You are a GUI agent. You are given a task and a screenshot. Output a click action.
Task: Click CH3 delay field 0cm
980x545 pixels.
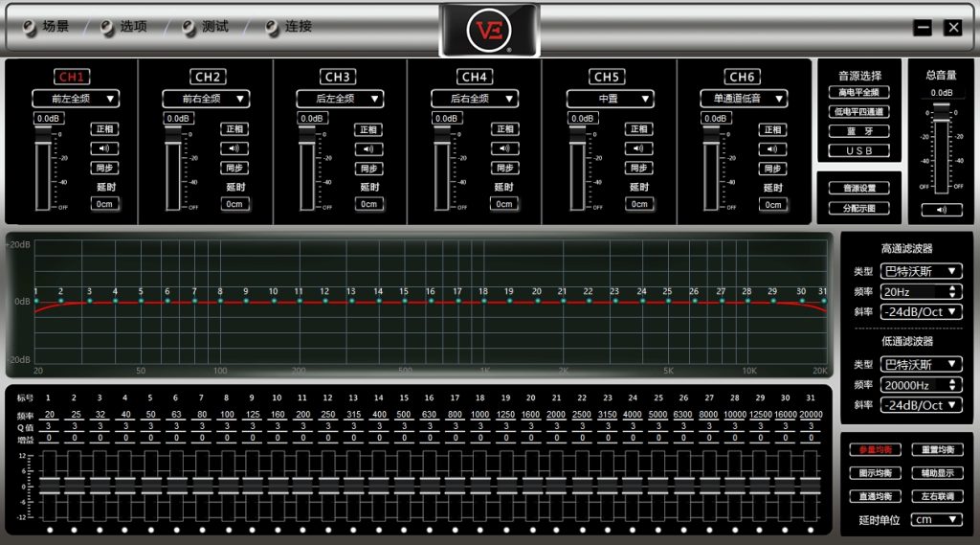click(368, 204)
